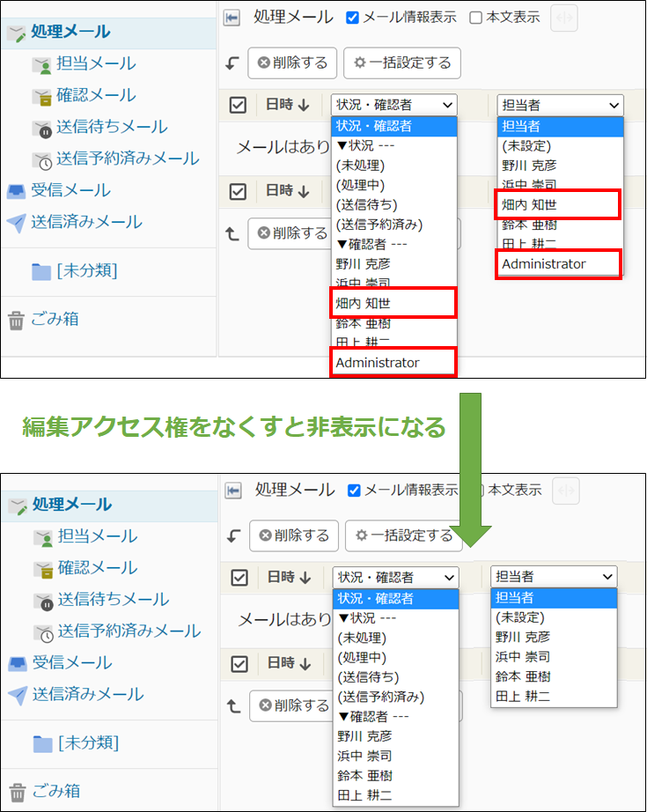Open the 担当者 combo box in upper panel

point(559,105)
